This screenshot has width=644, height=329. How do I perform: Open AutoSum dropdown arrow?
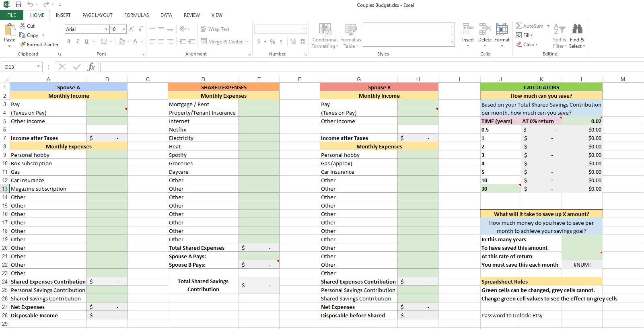point(548,26)
